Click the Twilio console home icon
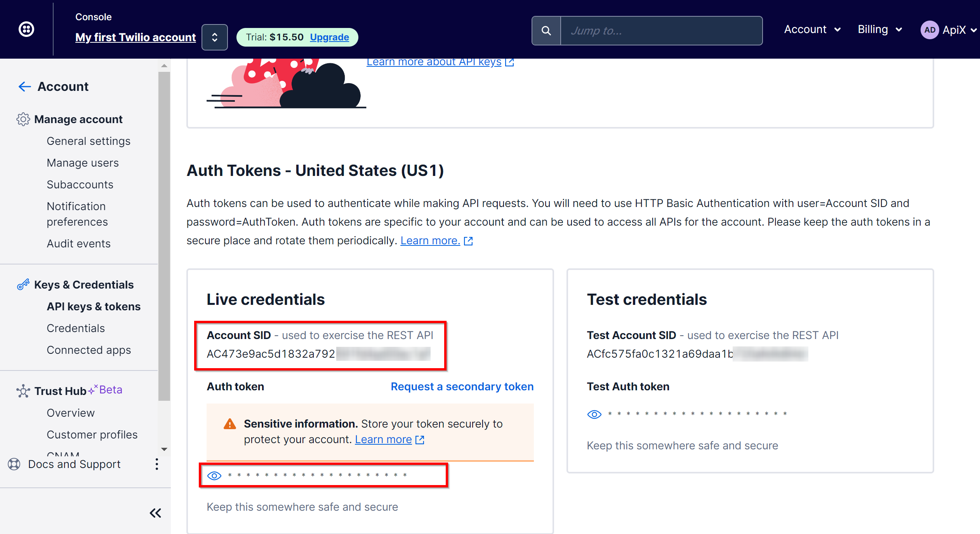The width and height of the screenshot is (980, 534). coord(26,29)
